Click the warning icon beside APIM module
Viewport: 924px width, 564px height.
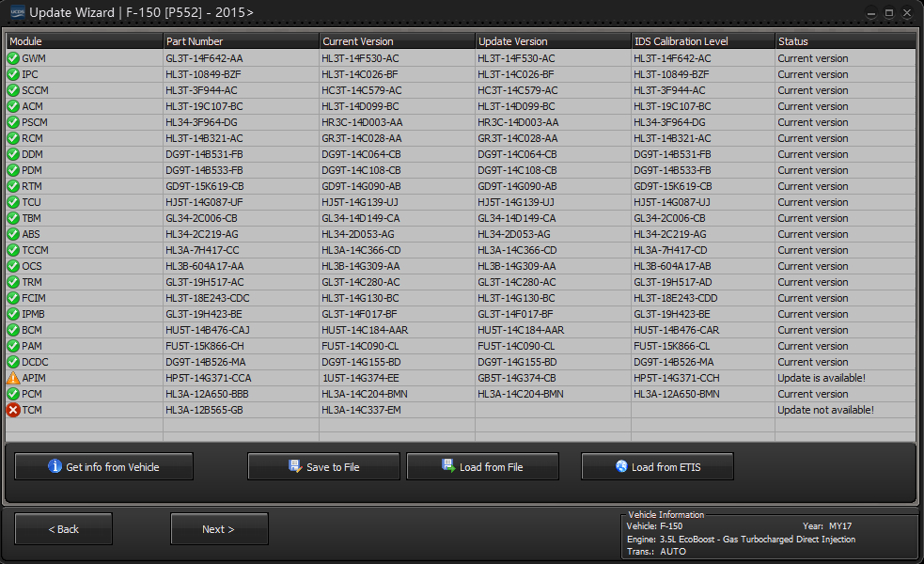13,378
